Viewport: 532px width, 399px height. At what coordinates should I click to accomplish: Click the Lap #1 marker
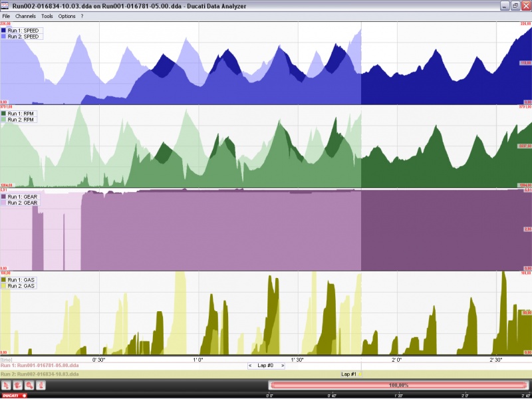(x=348, y=374)
